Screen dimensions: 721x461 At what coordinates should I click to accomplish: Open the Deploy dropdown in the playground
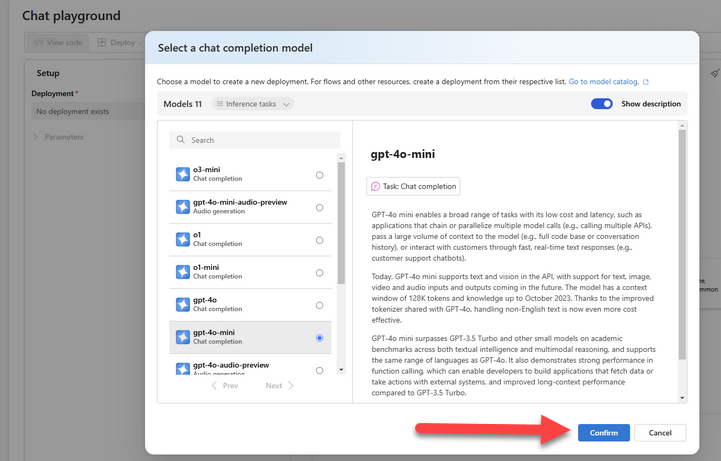[119, 42]
